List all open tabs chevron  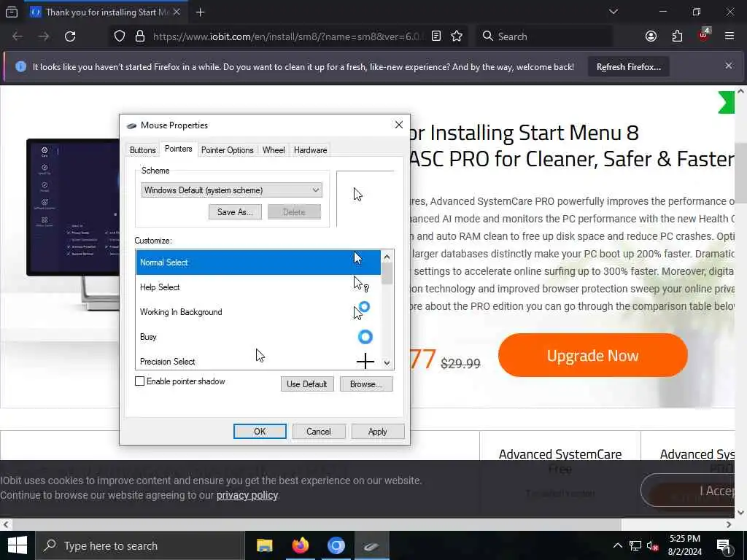point(613,12)
